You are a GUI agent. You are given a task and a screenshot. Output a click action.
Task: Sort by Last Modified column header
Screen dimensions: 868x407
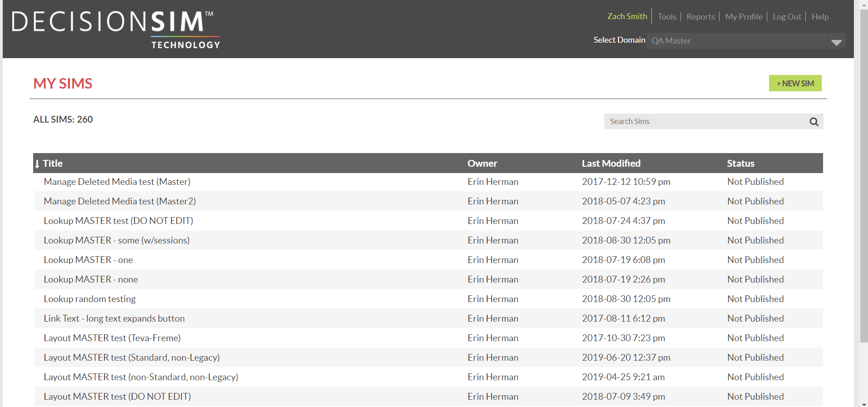[611, 164]
